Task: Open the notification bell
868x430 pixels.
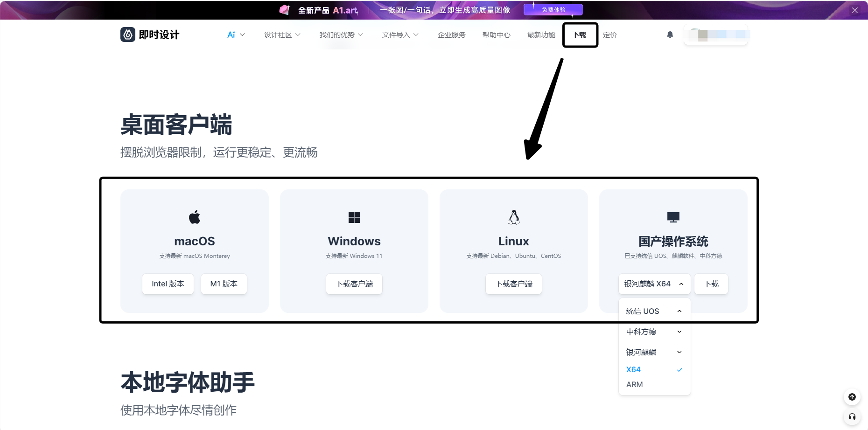Action: click(x=670, y=35)
